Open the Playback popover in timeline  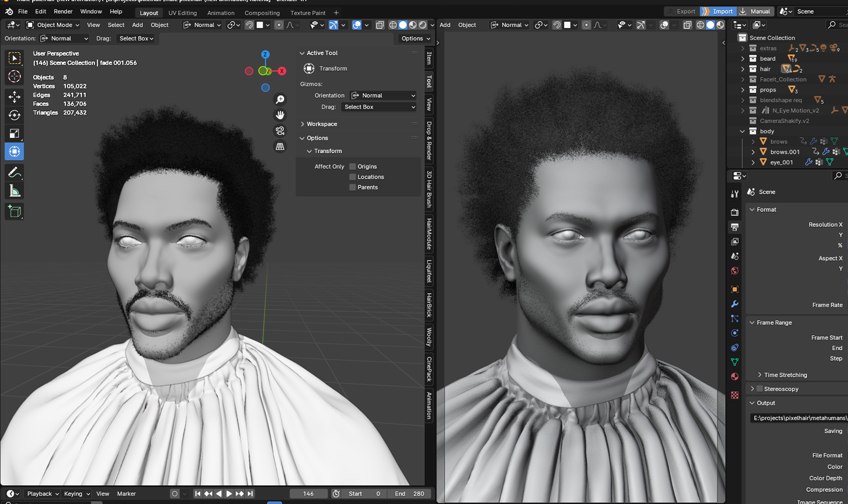(43, 494)
